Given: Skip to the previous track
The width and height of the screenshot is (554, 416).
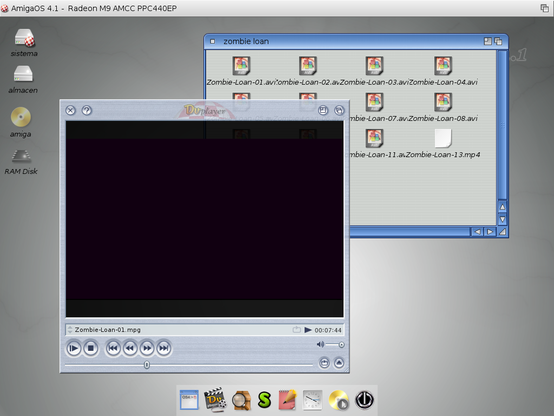Looking at the screenshot, I should point(113,348).
